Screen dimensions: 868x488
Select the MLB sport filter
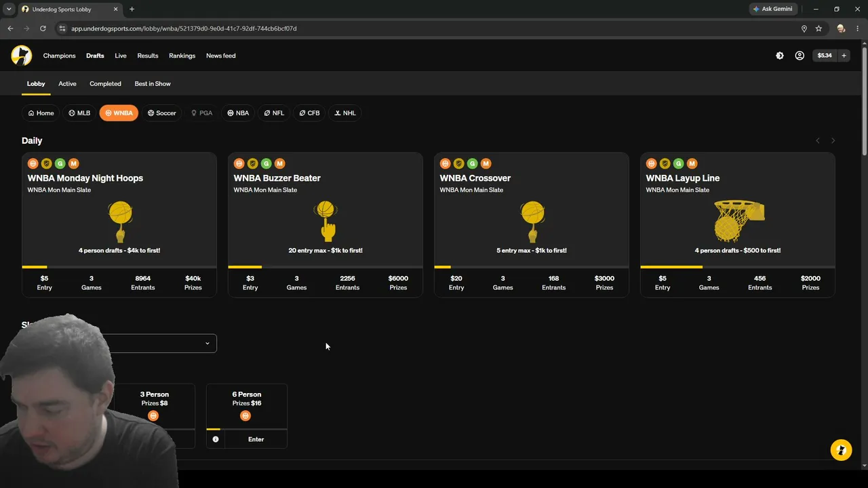[x=79, y=113]
